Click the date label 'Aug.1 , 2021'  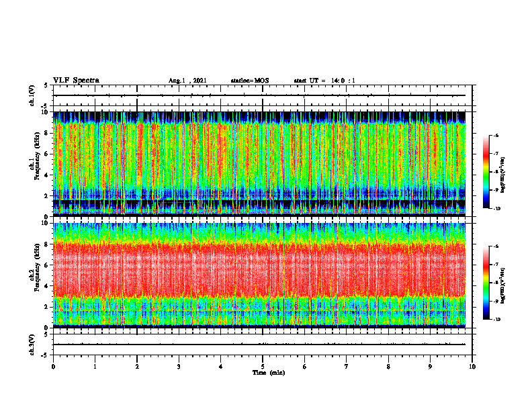tap(187, 81)
